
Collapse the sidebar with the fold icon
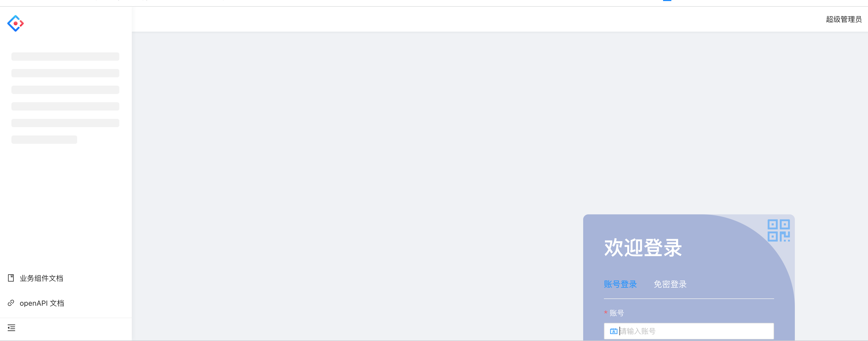tap(11, 328)
